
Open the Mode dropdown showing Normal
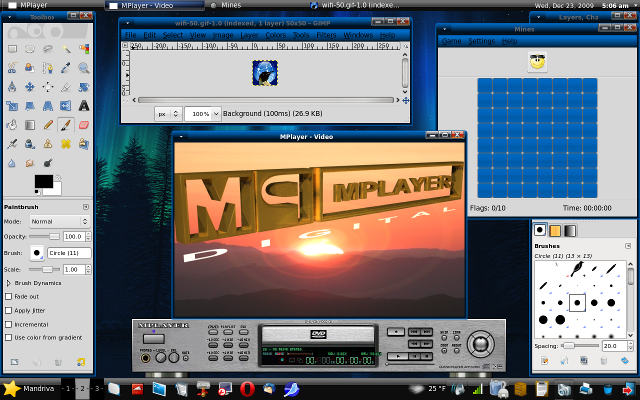point(60,221)
